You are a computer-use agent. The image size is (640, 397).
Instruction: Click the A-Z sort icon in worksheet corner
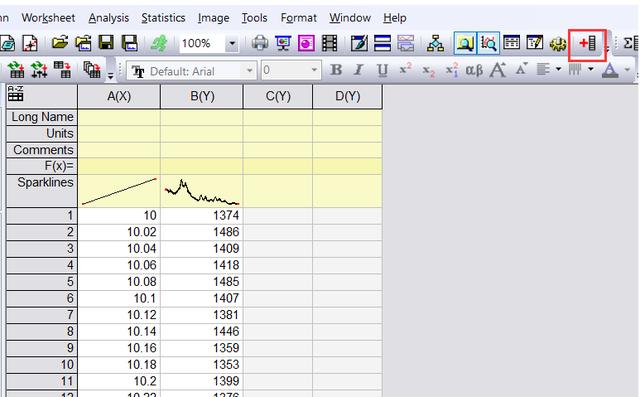click(x=16, y=93)
